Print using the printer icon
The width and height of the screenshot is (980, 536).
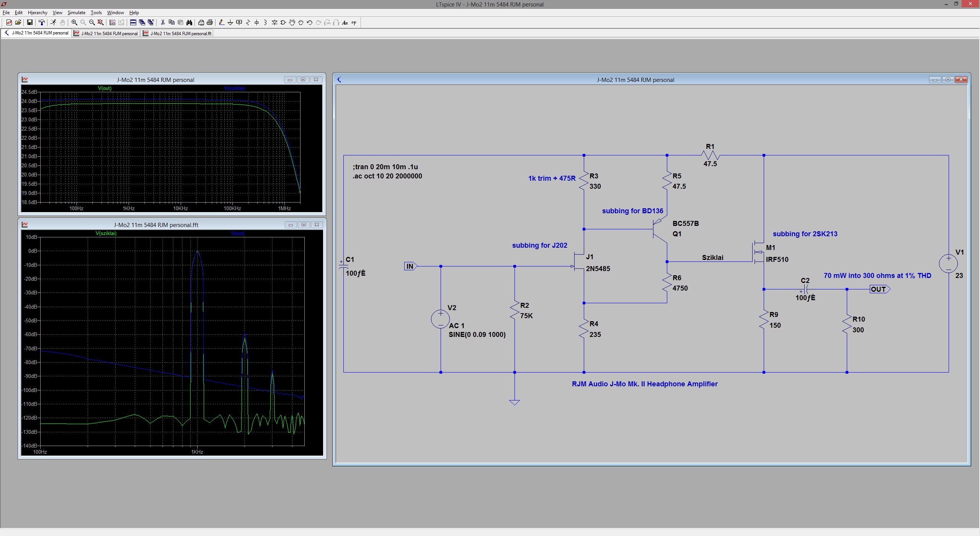tap(210, 23)
